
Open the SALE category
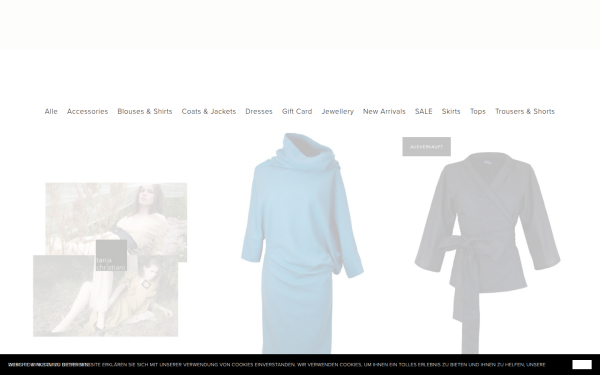point(423,111)
